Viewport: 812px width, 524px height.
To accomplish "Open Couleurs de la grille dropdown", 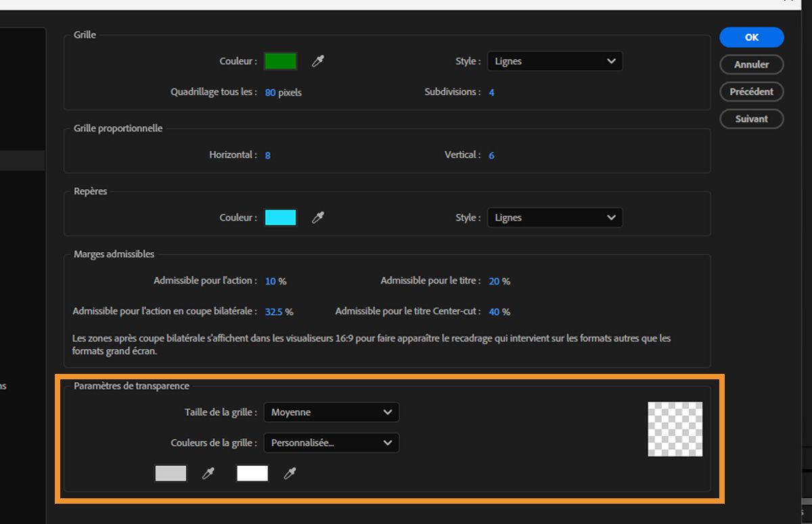I will pyautogui.click(x=332, y=443).
